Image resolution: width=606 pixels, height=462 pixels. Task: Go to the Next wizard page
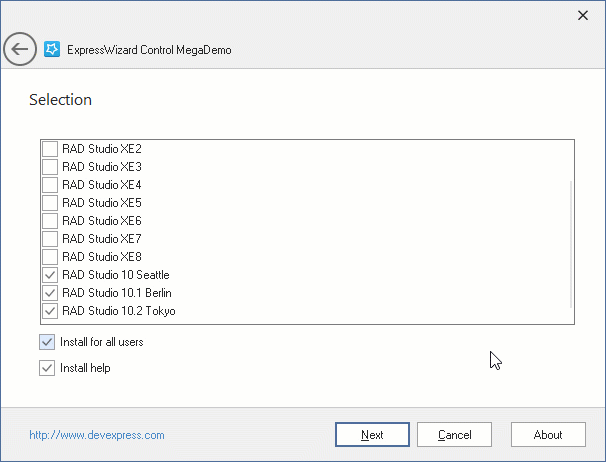pyautogui.click(x=372, y=435)
